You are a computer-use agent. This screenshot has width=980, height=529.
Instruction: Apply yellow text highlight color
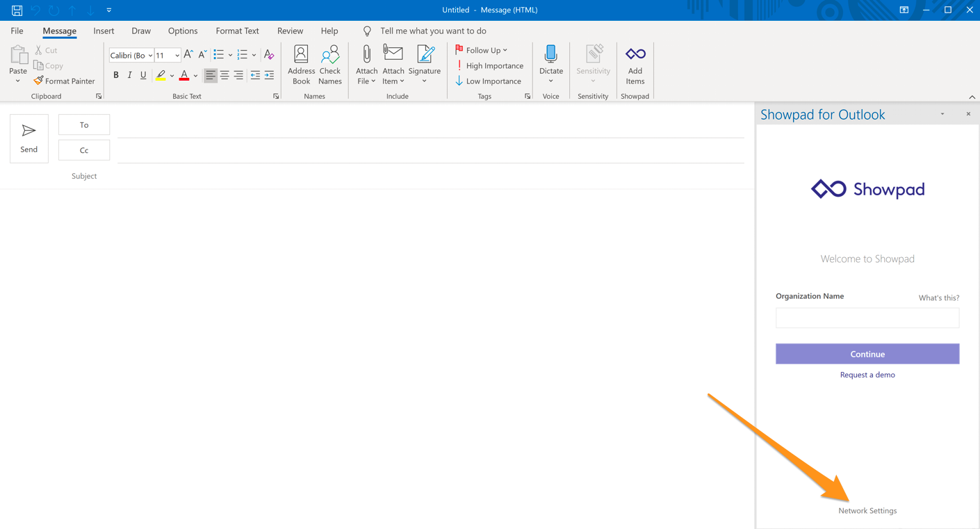tap(161, 75)
